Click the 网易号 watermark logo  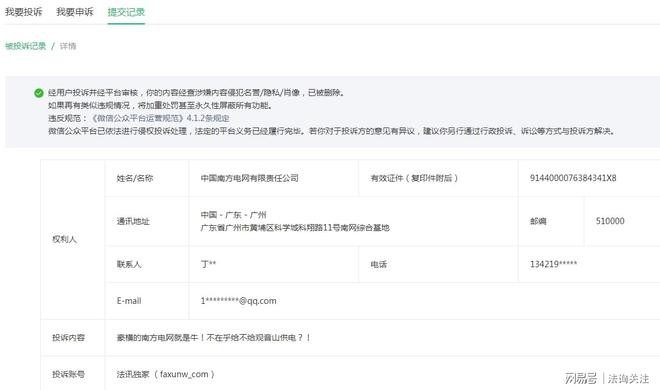tap(580, 378)
